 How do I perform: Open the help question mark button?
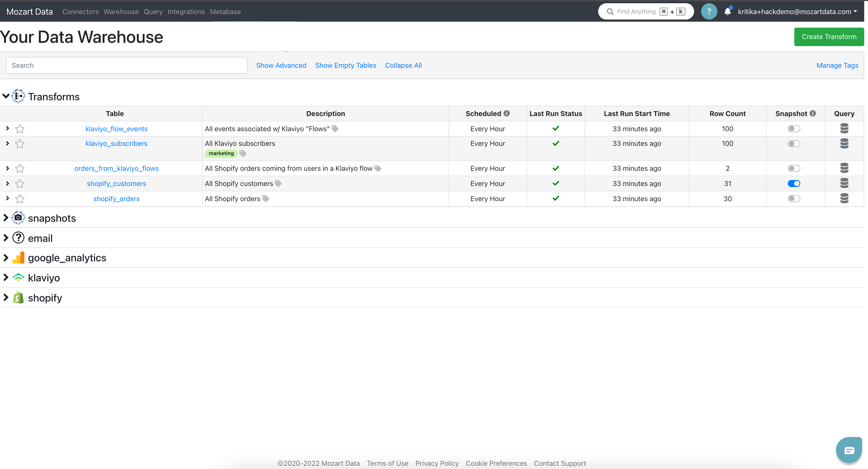(709, 11)
